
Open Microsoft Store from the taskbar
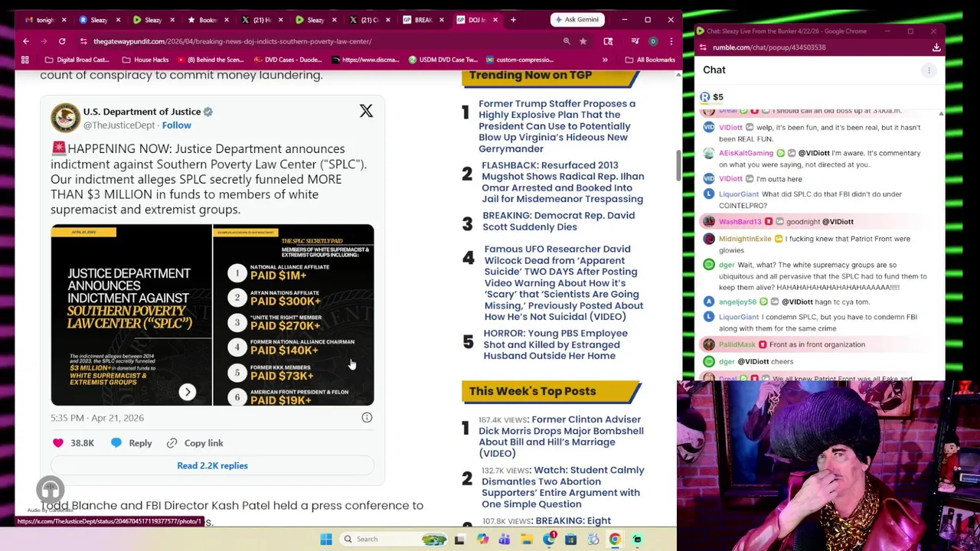(570, 540)
